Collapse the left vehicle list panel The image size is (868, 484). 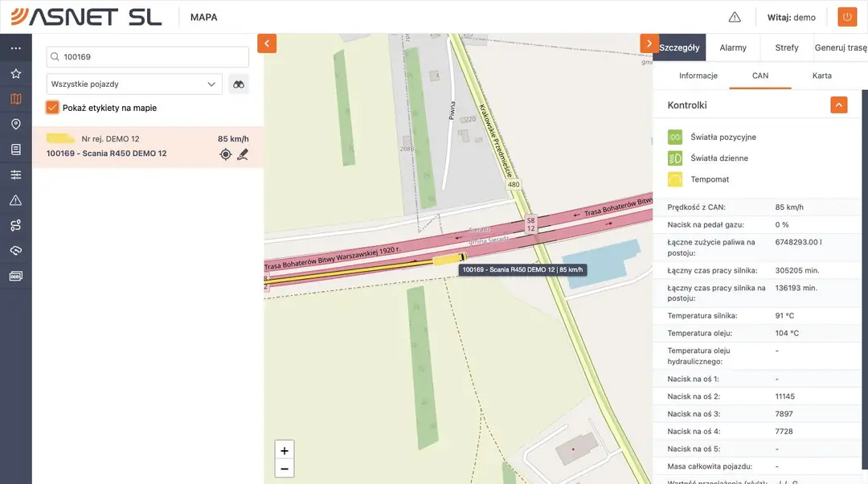(x=267, y=43)
